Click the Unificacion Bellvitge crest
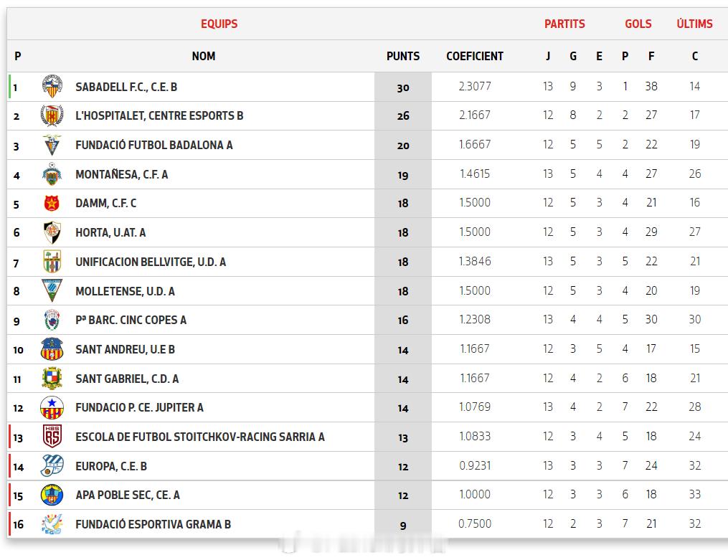The width and height of the screenshot is (728, 560). (x=52, y=262)
